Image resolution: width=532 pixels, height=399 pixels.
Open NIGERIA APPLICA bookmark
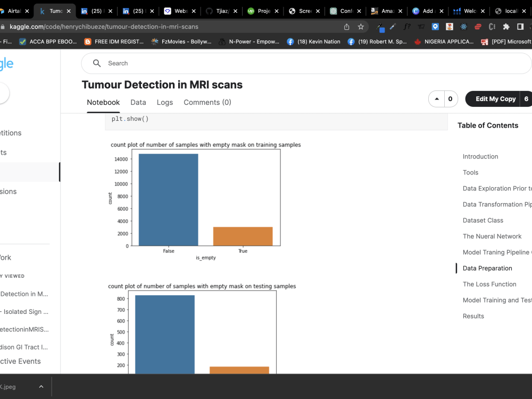(x=444, y=41)
